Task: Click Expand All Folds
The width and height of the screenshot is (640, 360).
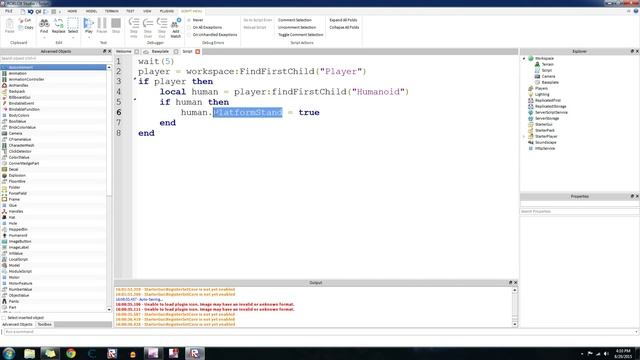Action: pos(343,20)
